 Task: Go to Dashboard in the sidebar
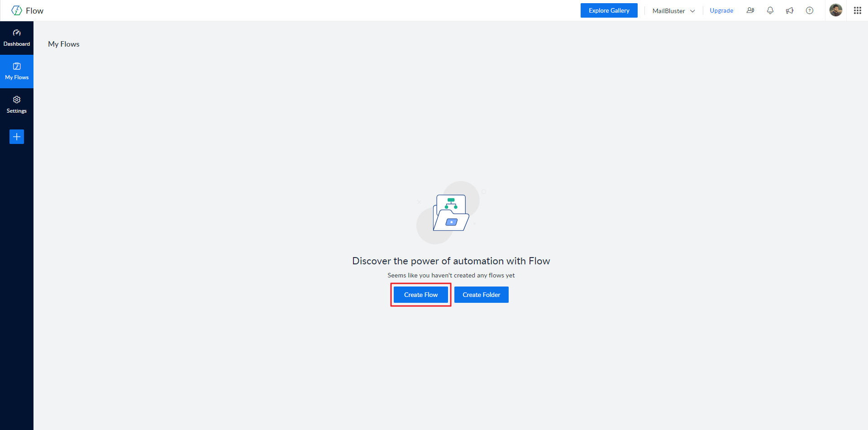pyautogui.click(x=17, y=38)
